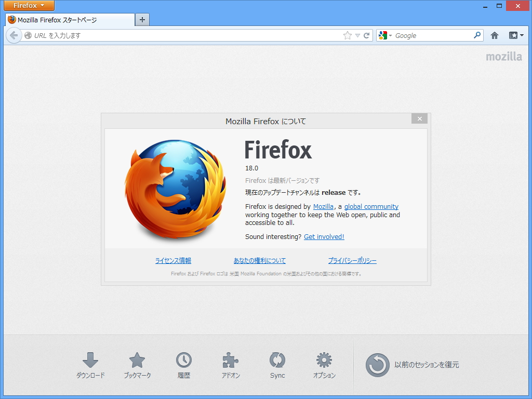
Task: Reload the current page
Action: coord(367,35)
